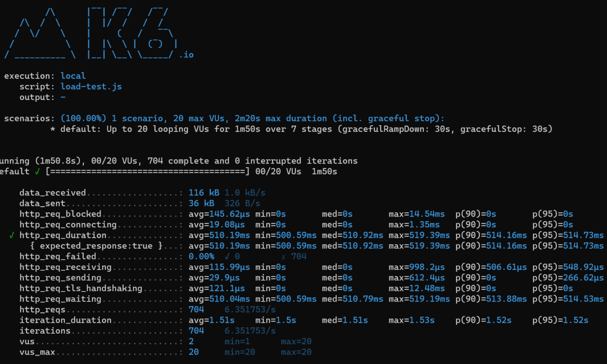Select the load-test.js script name
The width and height of the screenshot is (607, 364).
pyautogui.click(x=91, y=87)
